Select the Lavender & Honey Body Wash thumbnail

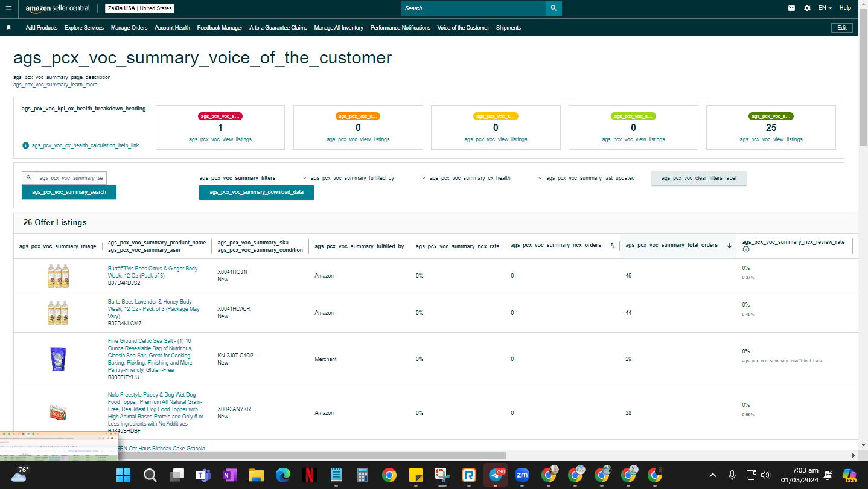[x=58, y=313]
